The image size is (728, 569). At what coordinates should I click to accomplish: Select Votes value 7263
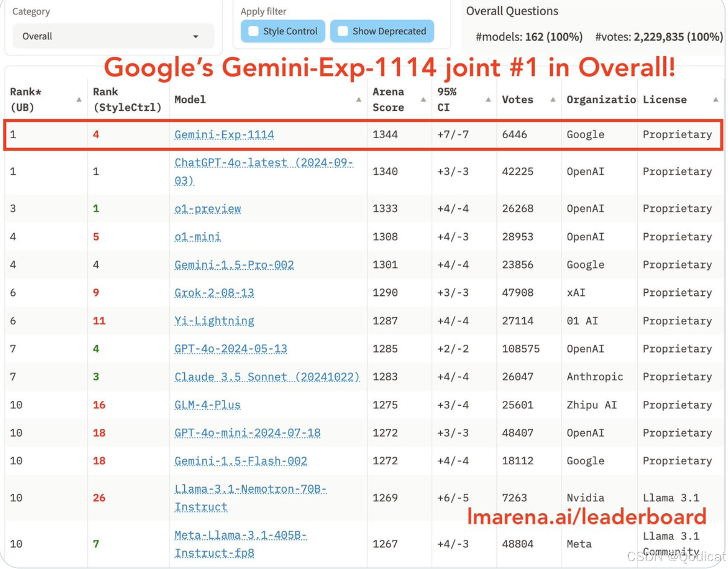tap(514, 498)
